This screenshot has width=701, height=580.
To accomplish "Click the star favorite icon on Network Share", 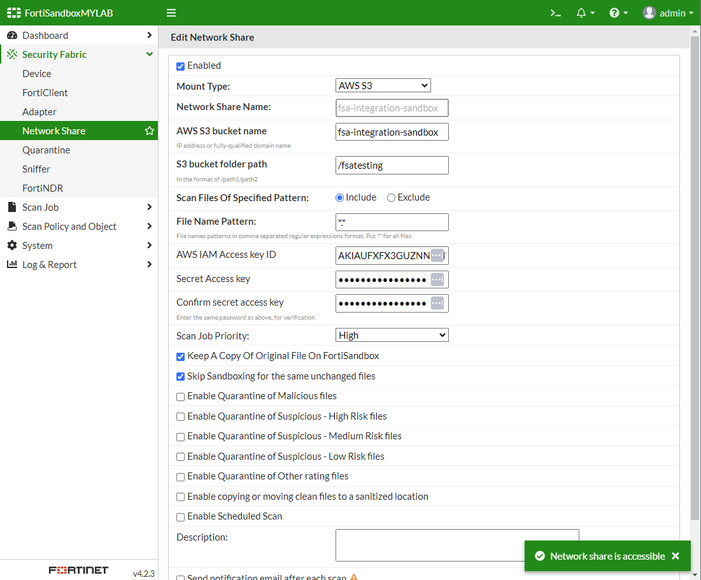I will tap(149, 131).
